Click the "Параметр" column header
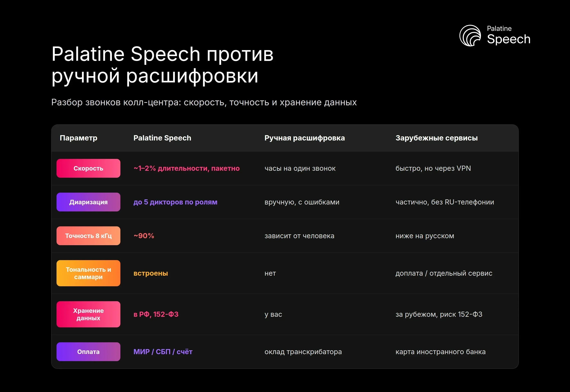 78,138
